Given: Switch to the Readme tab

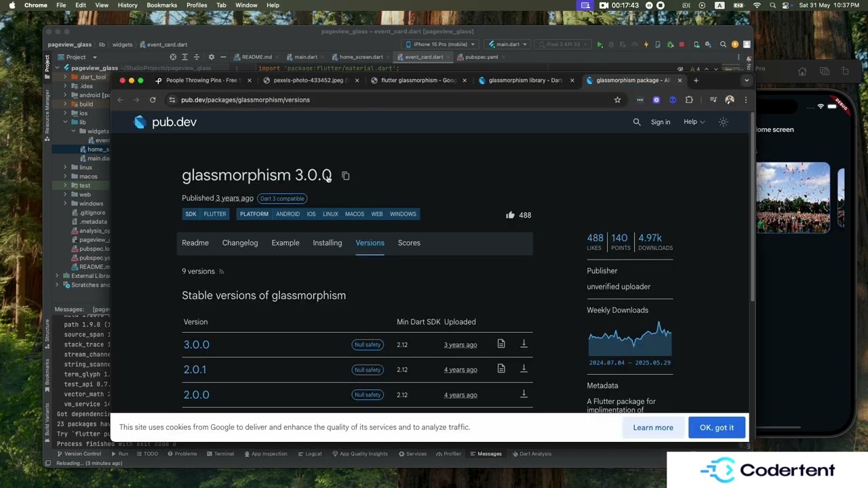Looking at the screenshot, I should (x=195, y=243).
